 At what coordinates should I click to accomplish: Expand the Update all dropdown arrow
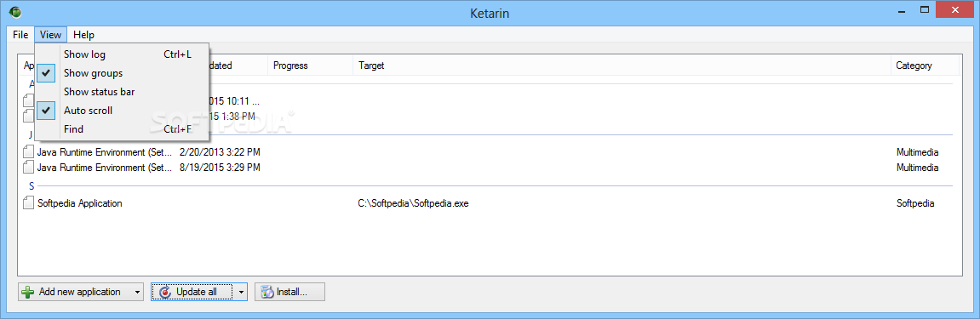(x=241, y=292)
